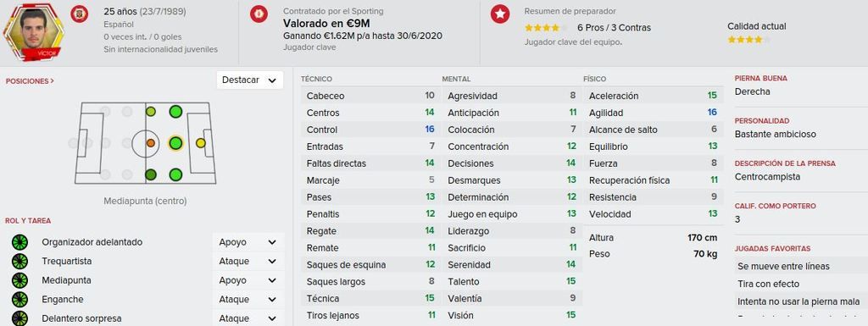Click the Control attribute row
The image size is (868, 326).
370,130
